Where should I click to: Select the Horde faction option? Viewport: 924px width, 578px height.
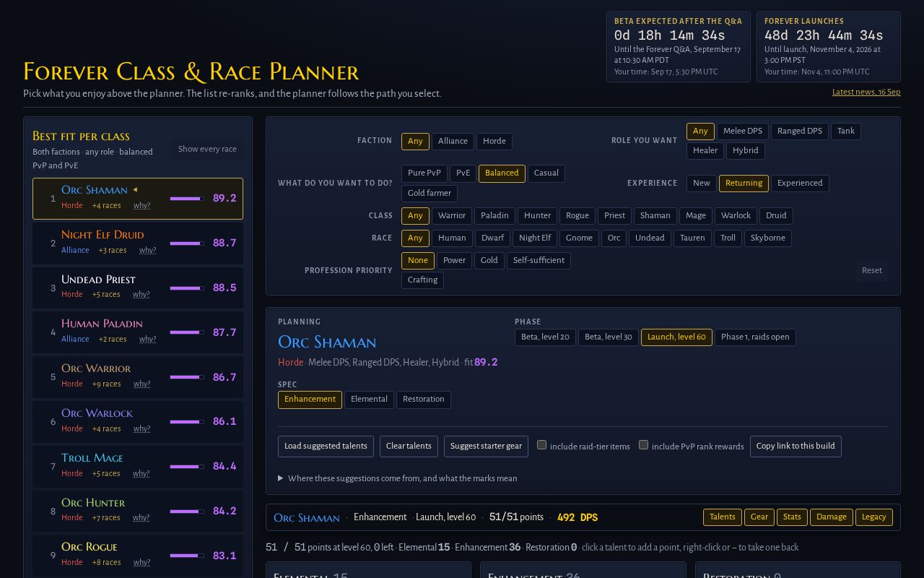[x=494, y=142]
